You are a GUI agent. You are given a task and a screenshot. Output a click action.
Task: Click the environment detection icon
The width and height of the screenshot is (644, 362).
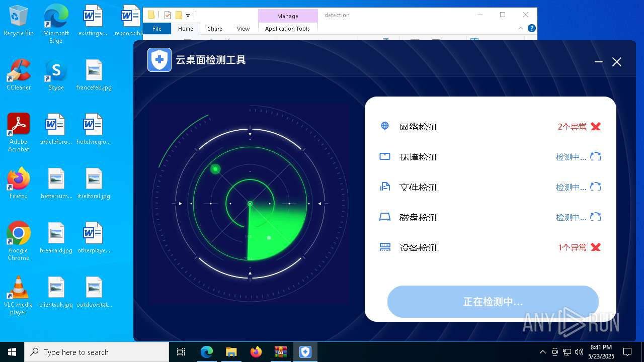385,156
